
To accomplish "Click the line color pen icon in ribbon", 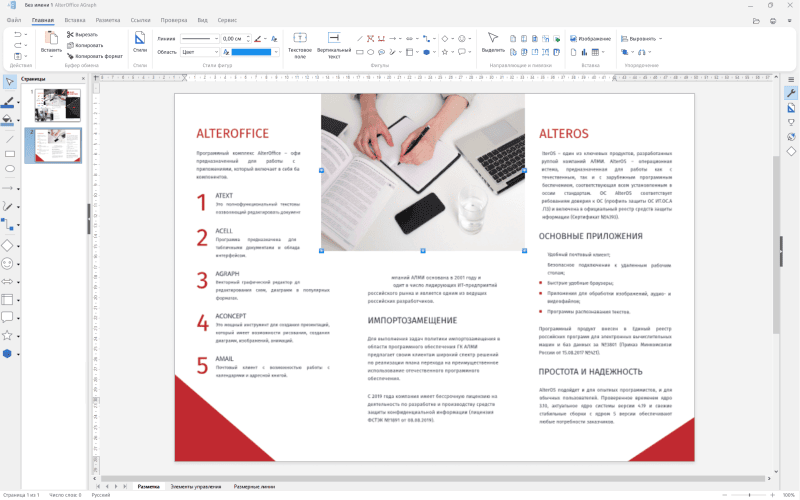I will point(258,39).
